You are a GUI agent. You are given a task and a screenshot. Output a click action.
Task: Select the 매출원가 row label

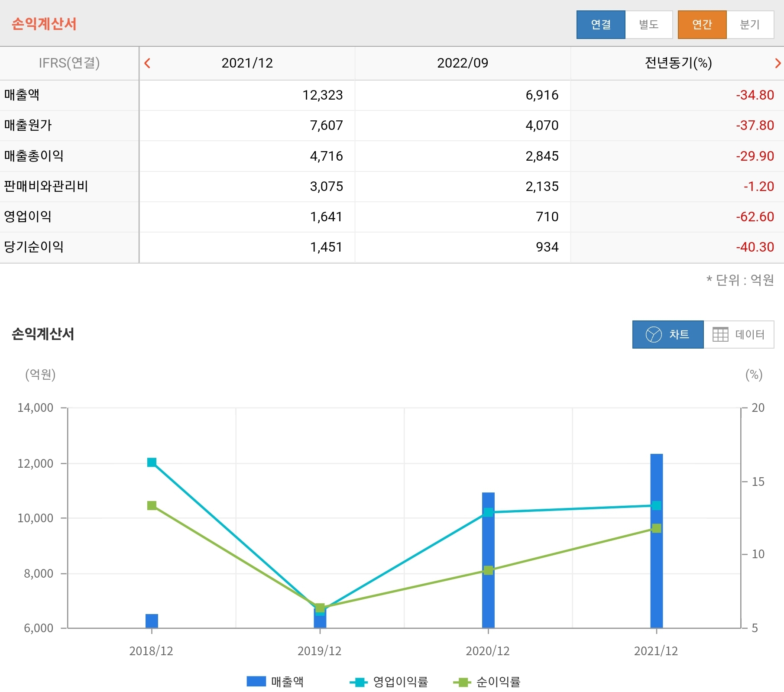[x=28, y=125]
